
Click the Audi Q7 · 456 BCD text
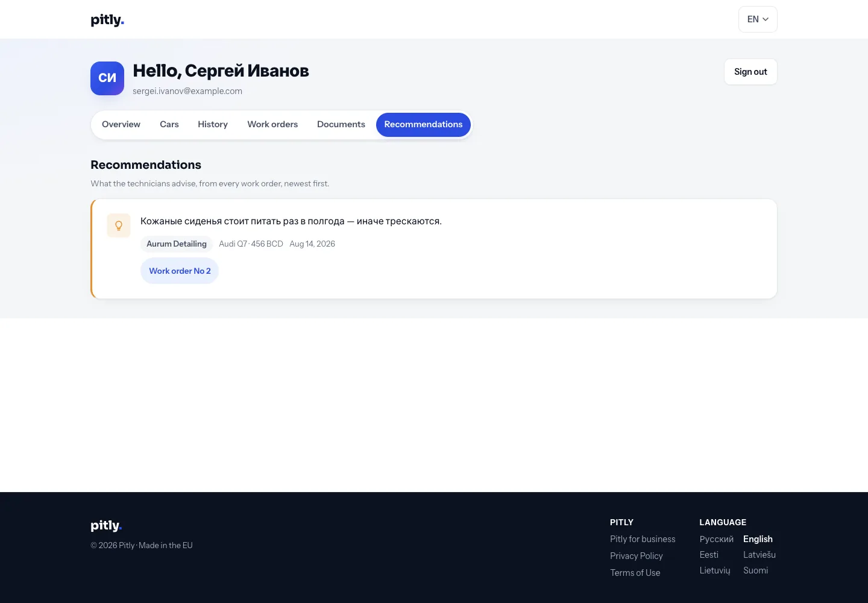click(251, 244)
